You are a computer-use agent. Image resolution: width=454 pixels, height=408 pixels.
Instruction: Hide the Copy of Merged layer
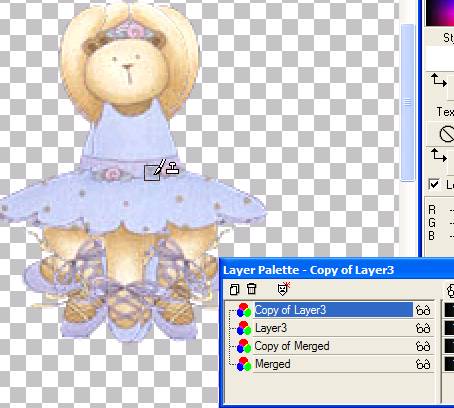[423, 347]
